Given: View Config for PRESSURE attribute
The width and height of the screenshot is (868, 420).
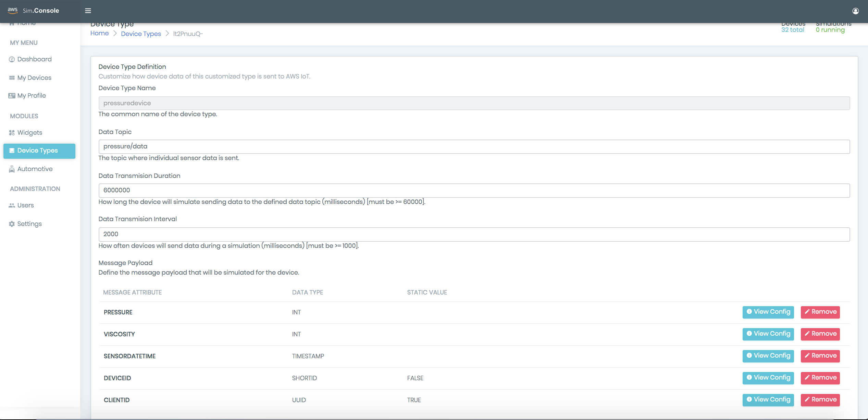Looking at the screenshot, I should [768, 312].
